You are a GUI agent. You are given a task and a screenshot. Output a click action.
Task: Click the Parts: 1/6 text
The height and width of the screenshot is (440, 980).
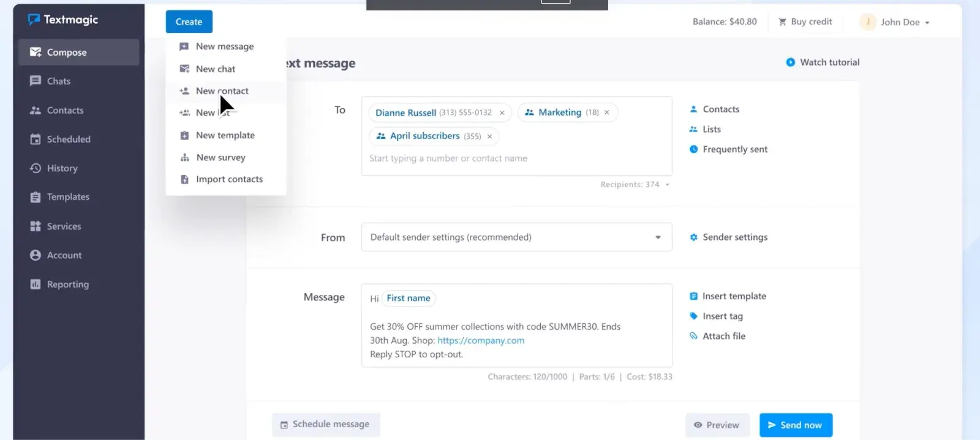(597, 377)
